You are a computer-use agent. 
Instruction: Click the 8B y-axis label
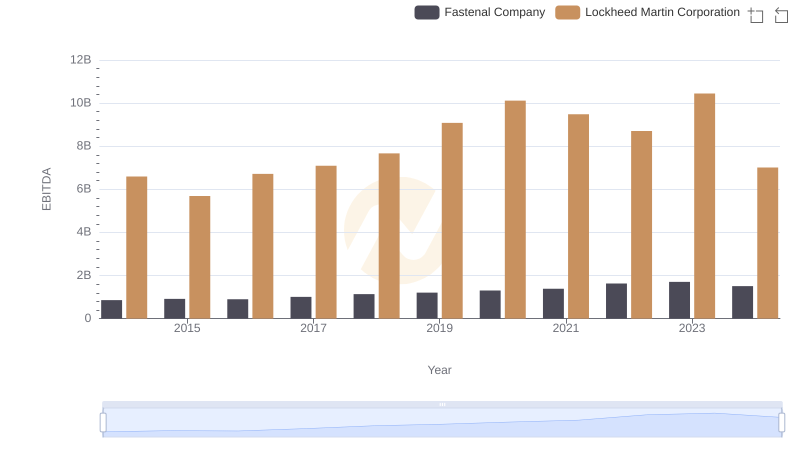84,146
